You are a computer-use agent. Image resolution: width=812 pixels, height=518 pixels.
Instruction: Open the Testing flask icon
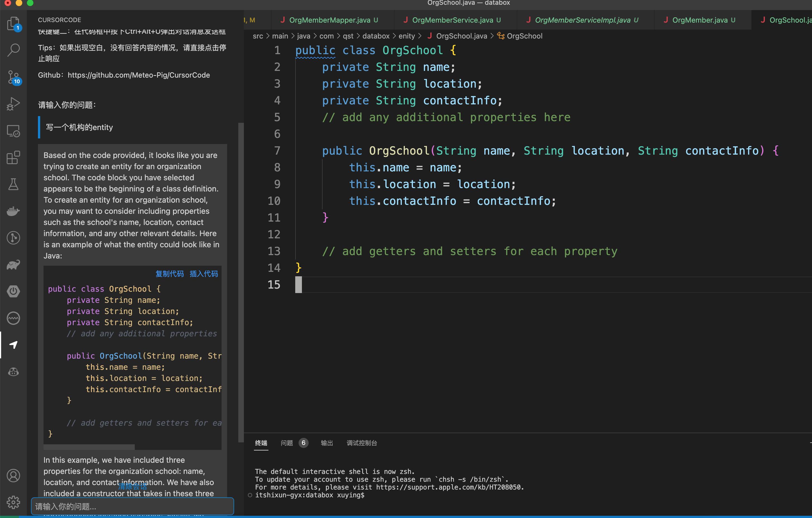click(13, 184)
